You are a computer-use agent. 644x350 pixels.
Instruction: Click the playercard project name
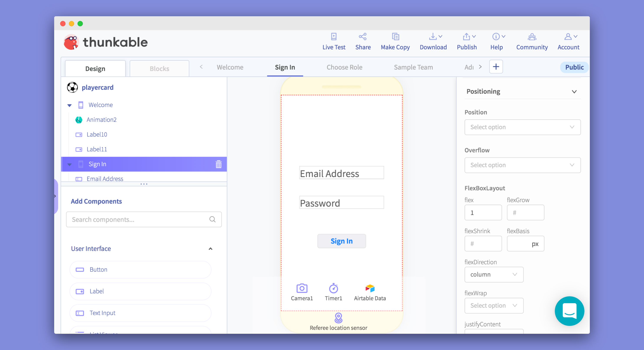click(98, 87)
